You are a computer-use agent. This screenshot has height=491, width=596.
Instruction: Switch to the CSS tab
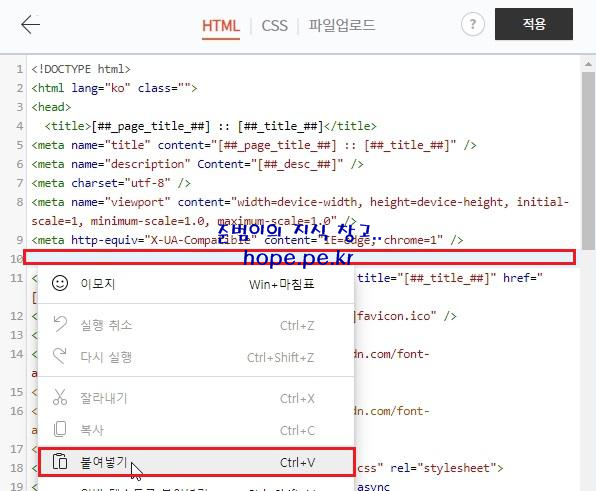(274, 26)
